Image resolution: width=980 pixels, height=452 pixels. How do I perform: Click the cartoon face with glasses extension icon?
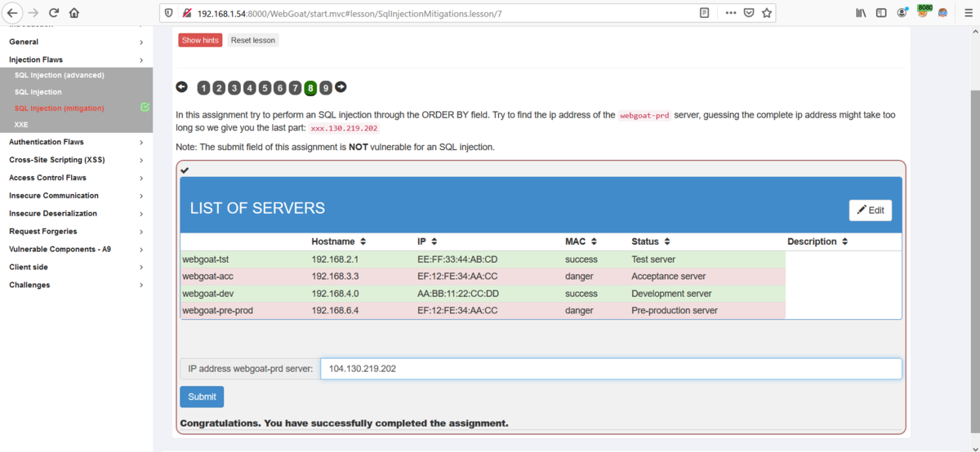tap(942, 13)
